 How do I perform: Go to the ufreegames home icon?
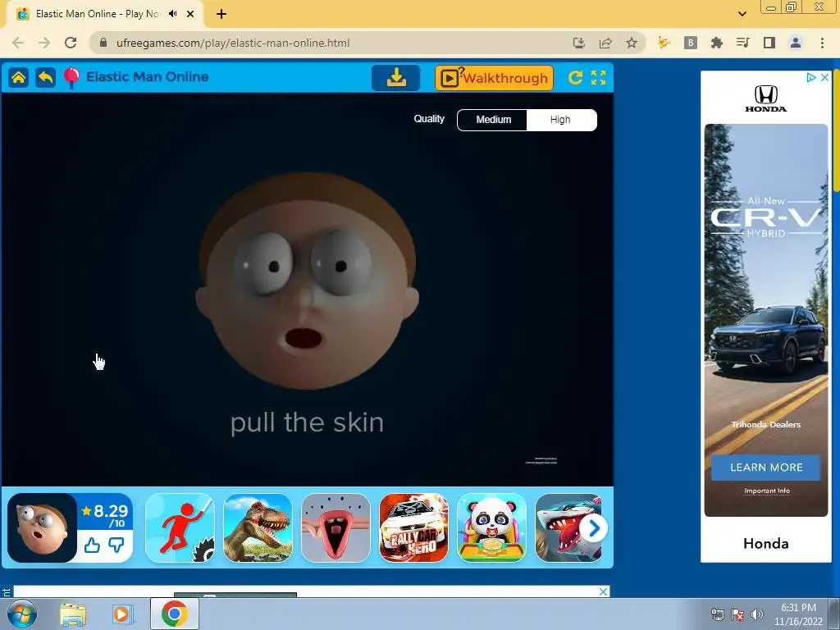coord(19,78)
